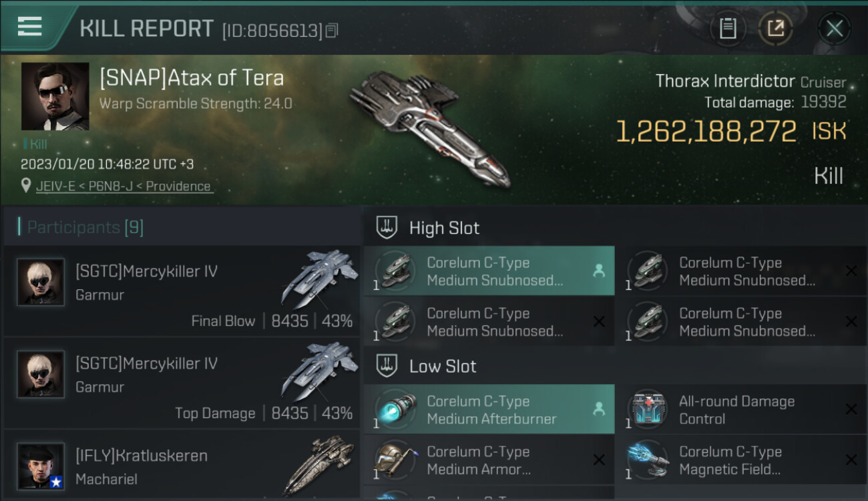Open Mercykiller IV Final Blow entry
Image resolution: width=868 pixels, height=501 pixels.
[182, 291]
